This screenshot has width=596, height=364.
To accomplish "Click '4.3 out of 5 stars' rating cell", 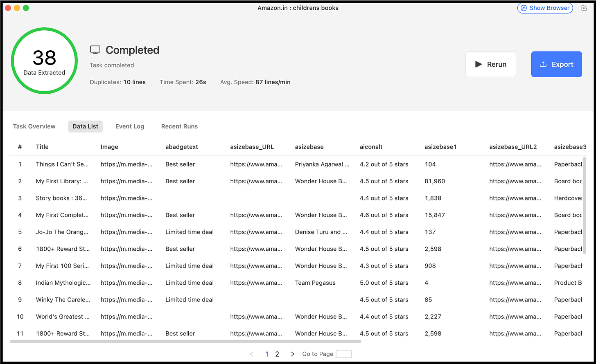I will (x=384, y=266).
